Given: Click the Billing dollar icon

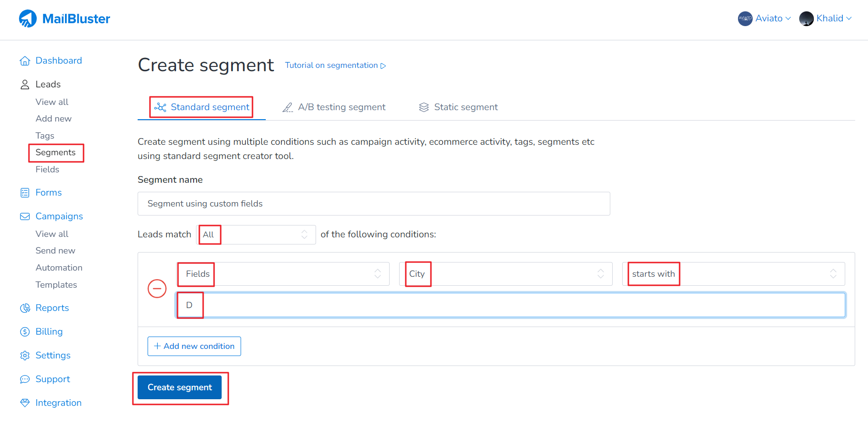Looking at the screenshot, I should pos(25,332).
